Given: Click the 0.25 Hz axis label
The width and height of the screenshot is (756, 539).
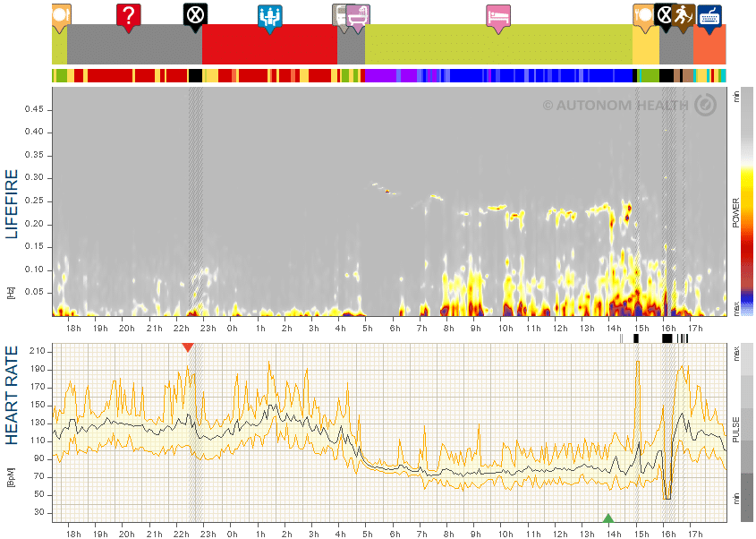Looking at the screenshot, I should [34, 201].
